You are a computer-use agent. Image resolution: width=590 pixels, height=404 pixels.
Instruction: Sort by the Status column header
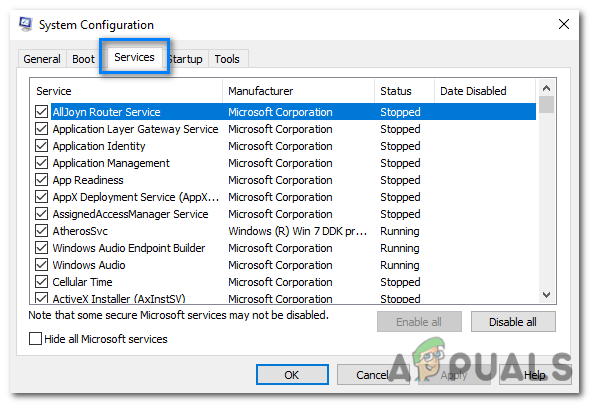(404, 91)
